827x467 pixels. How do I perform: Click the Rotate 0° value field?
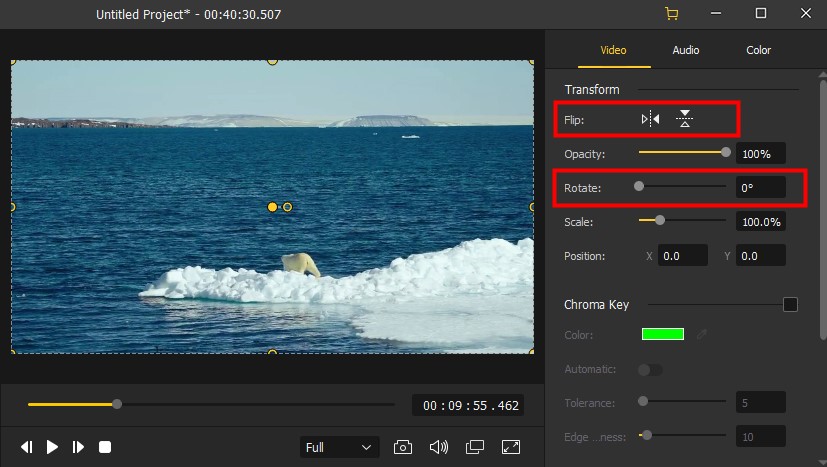click(761, 188)
